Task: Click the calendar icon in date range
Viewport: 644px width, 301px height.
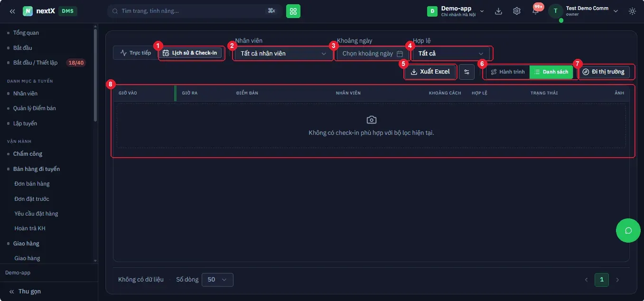Action: (400, 54)
